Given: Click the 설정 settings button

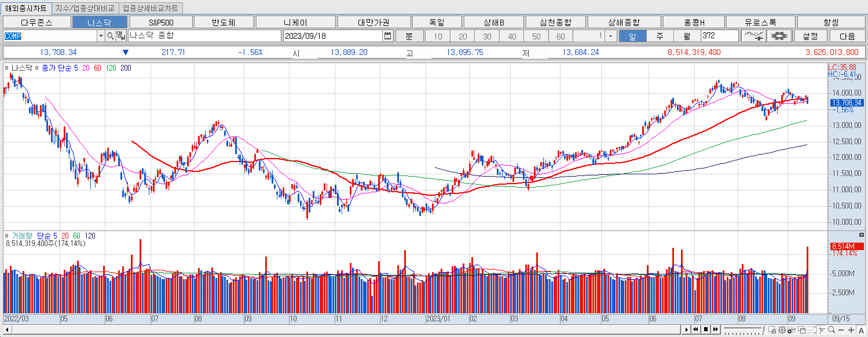Looking at the screenshot, I should 810,36.
